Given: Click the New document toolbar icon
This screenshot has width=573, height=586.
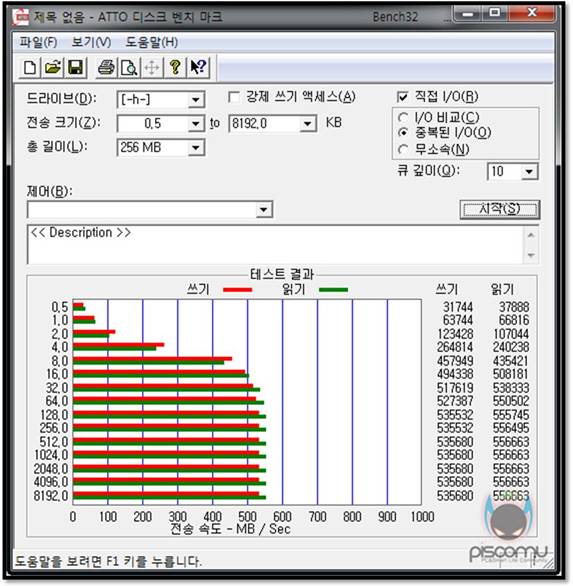Looking at the screenshot, I should coord(30,68).
